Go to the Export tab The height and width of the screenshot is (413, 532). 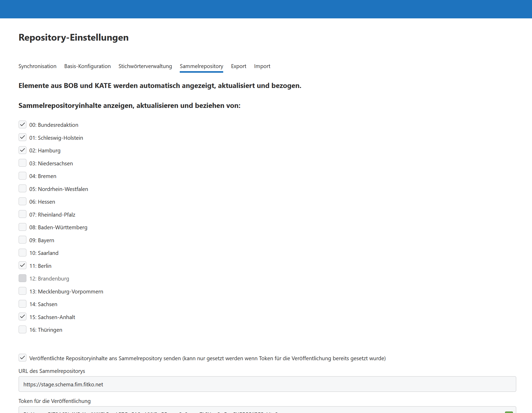(238, 66)
